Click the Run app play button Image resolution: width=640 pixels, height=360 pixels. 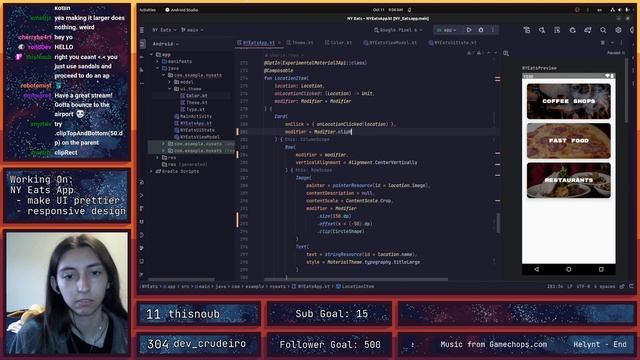tap(469, 30)
